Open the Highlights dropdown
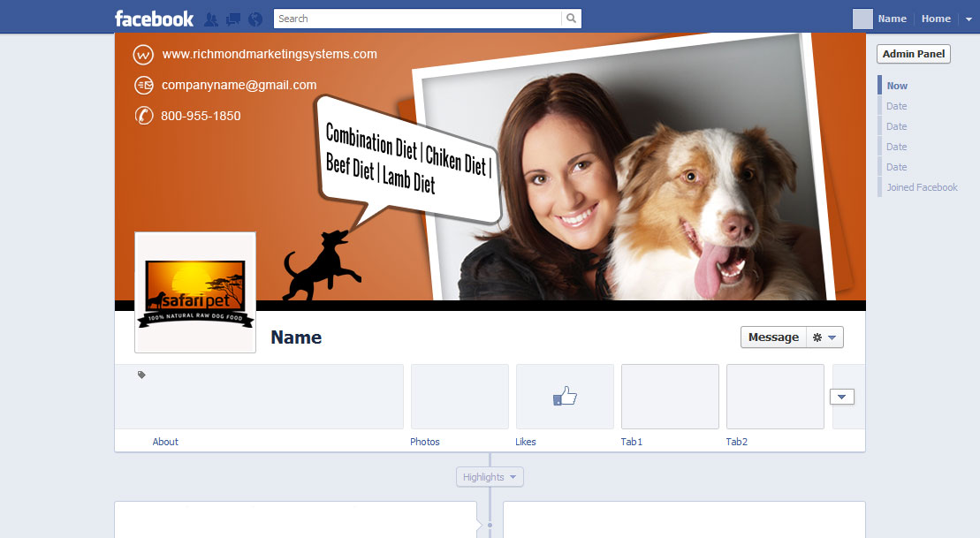Screen dimensions: 980x538 click(490, 476)
